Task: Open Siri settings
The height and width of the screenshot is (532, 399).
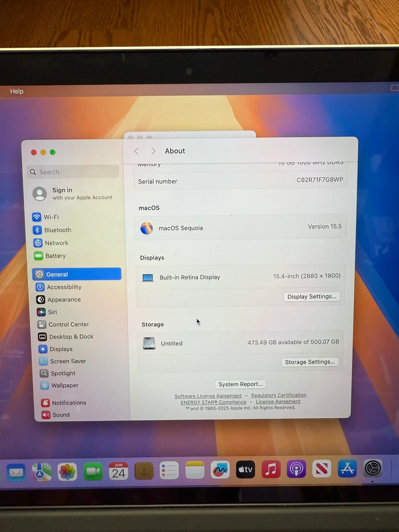Action: click(x=47, y=312)
